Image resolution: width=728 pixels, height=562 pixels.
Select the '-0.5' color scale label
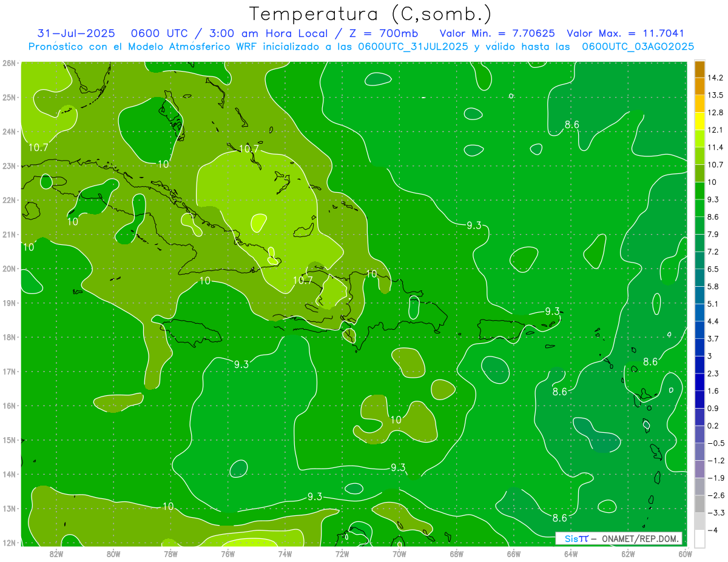click(x=715, y=443)
